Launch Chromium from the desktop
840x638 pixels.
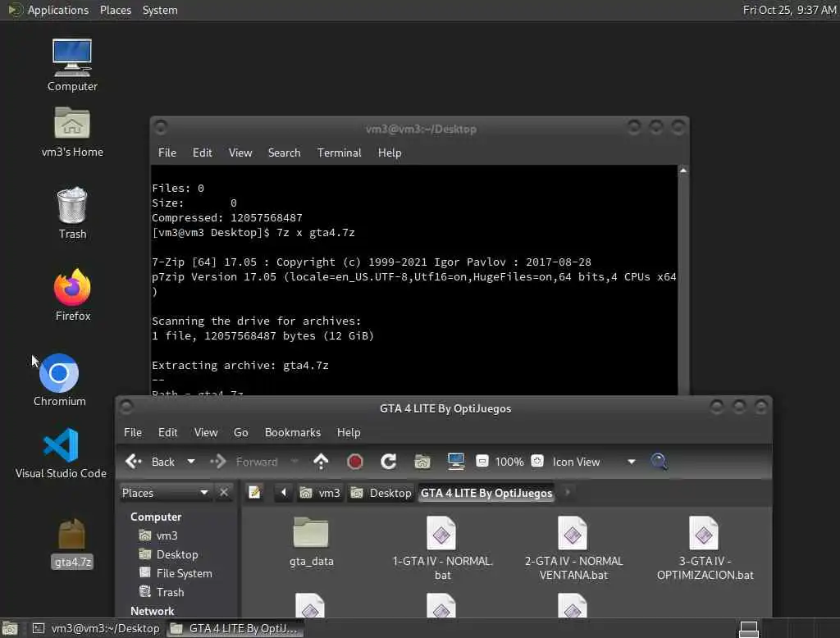pyautogui.click(x=59, y=380)
